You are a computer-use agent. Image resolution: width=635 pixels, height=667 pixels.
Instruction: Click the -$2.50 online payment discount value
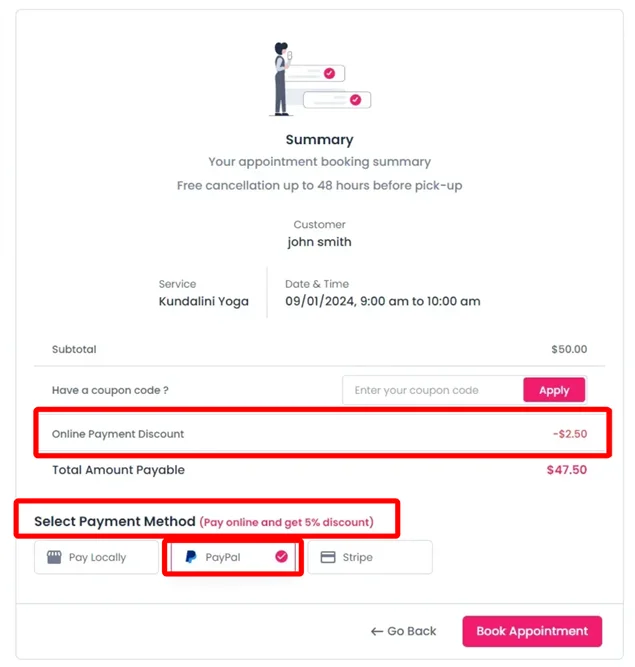[x=569, y=434]
